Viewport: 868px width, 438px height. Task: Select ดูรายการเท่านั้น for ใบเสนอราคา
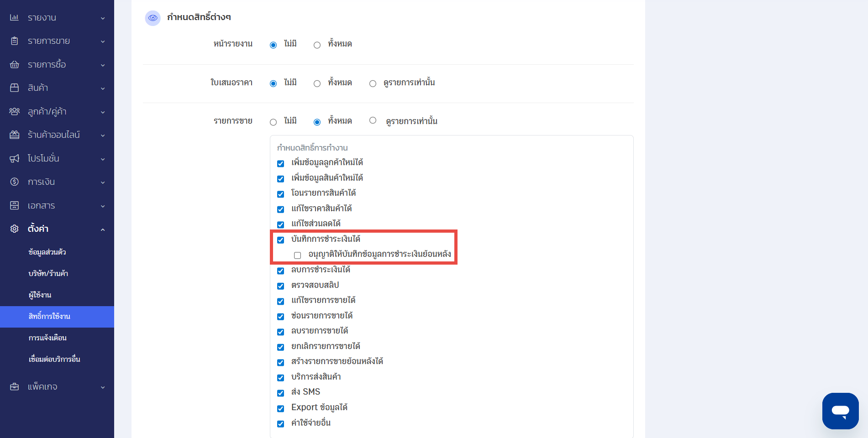click(x=373, y=83)
